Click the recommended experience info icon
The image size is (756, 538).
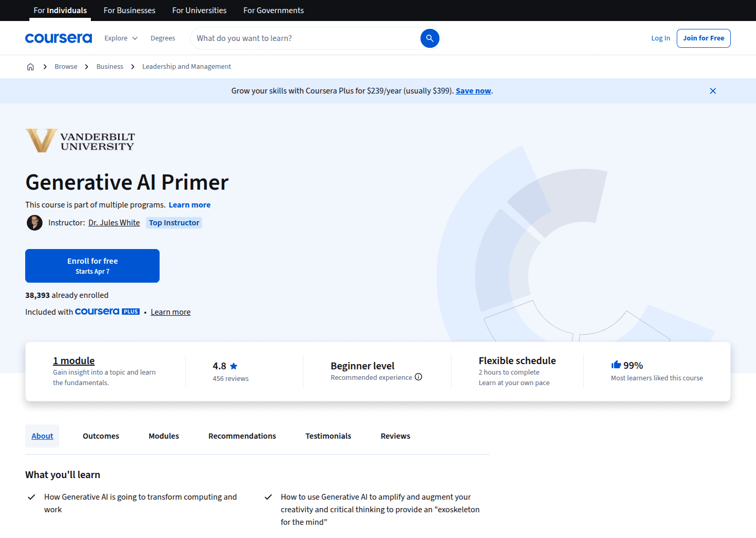[x=418, y=377]
